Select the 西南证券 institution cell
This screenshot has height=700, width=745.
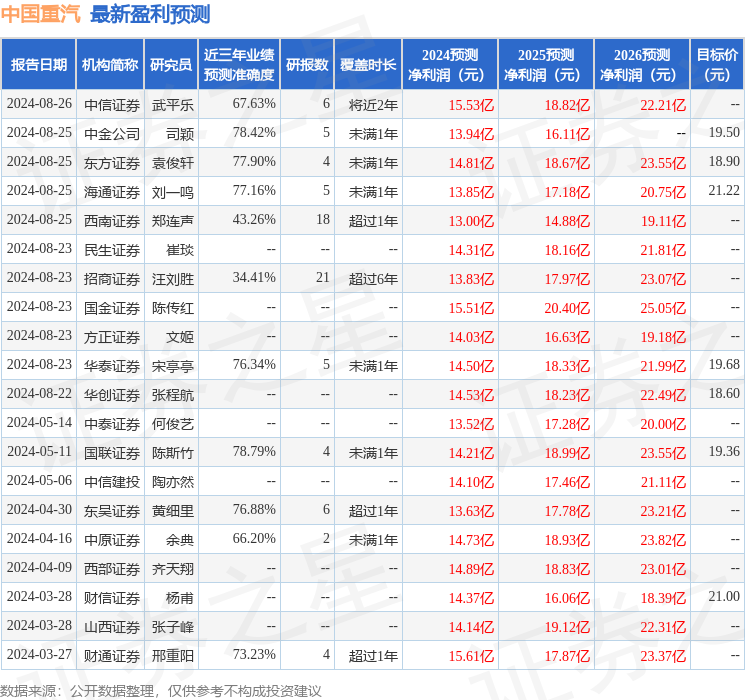(x=112, y=221)
